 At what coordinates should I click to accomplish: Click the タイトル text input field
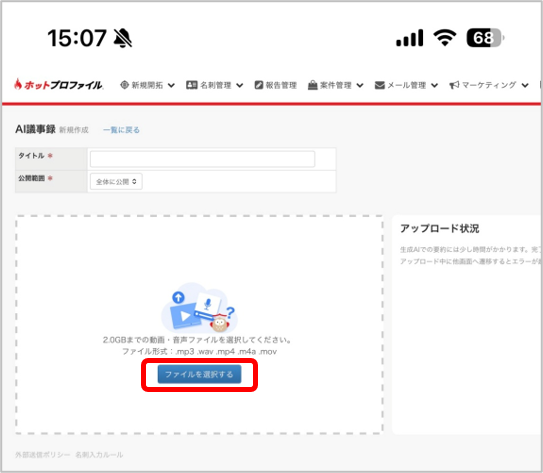[202, 159]
